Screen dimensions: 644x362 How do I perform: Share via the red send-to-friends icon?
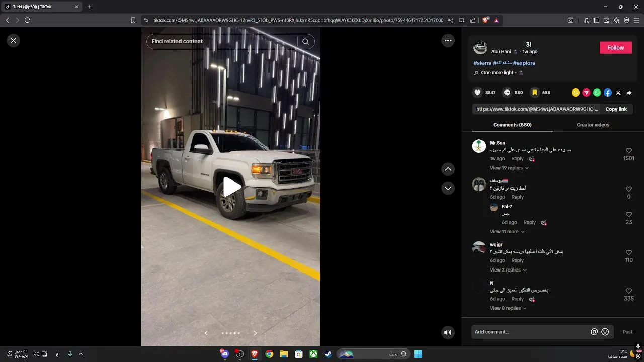point(586,93)
